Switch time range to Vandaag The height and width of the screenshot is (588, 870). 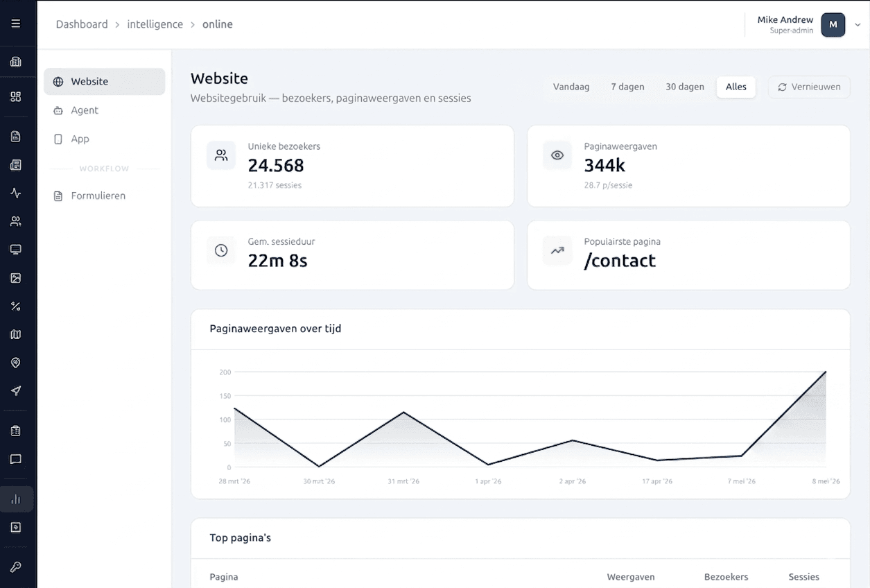click(571, 87)
